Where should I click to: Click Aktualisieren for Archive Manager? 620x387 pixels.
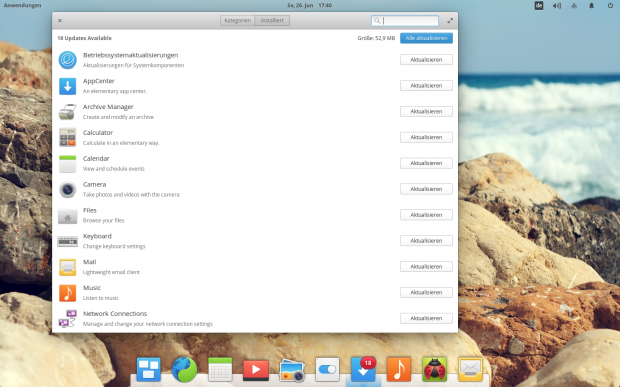426,111
